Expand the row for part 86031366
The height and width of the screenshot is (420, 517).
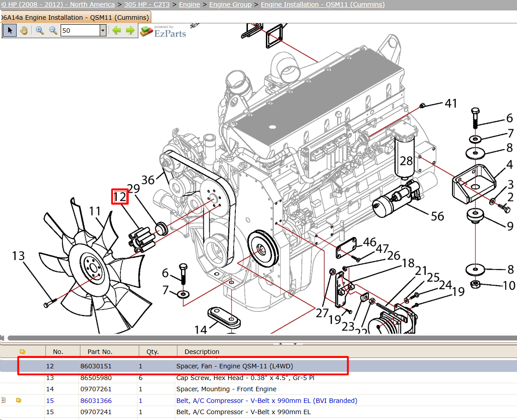(3, 400)
